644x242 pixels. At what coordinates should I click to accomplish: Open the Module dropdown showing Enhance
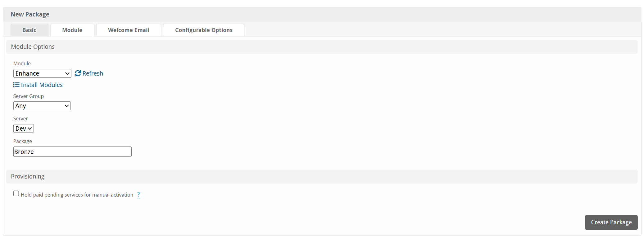point(42,73)
